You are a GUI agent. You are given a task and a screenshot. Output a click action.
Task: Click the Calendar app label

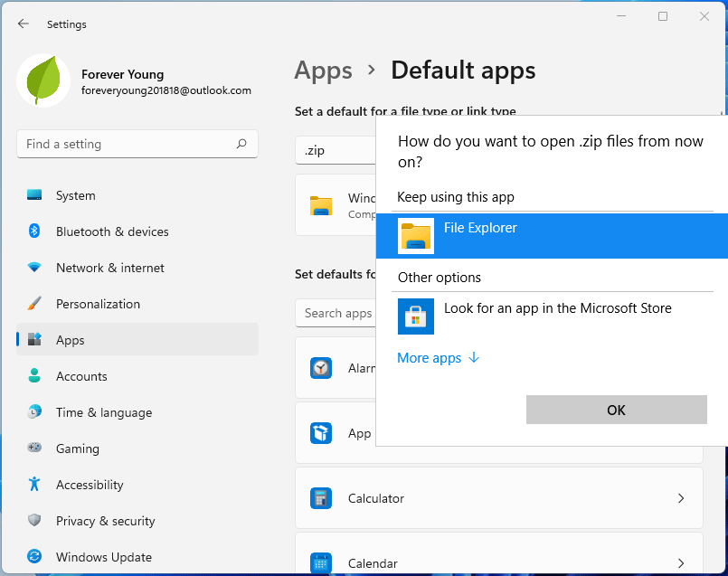(x=373, y=563)
